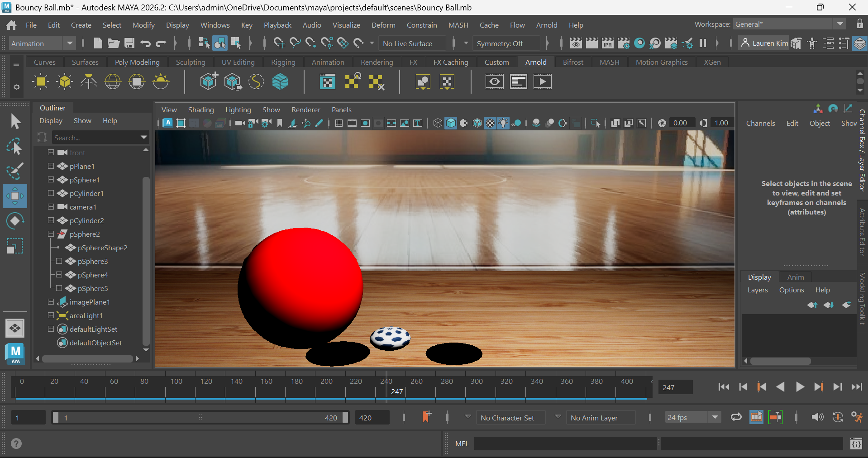
Task: Switch to the Poly Modeling shelf tab
Action: coord(137,62)
